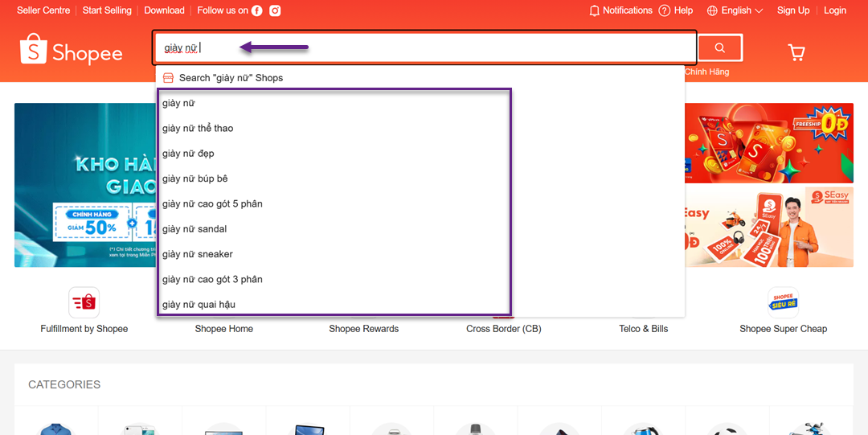Click Sign Up

pos(793,10)
